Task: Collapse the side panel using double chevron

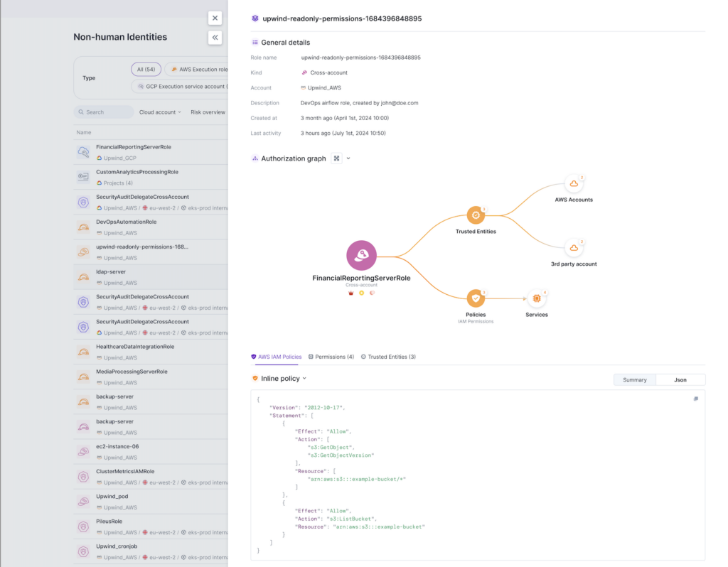Action: point(215,38)
